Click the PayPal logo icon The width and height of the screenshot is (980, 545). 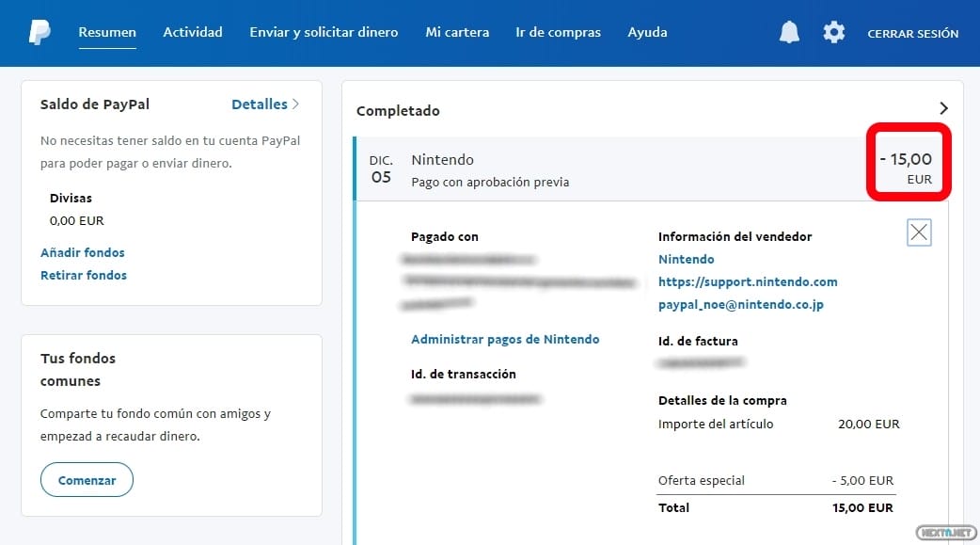40,32
